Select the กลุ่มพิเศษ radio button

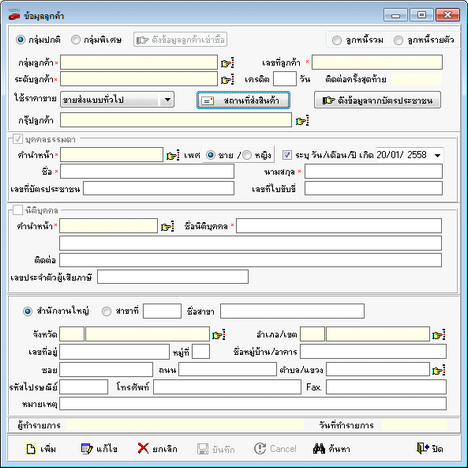point(76,40)
